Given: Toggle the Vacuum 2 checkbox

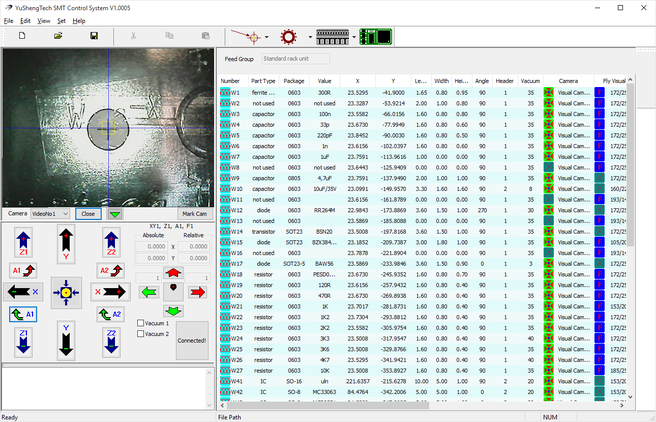Looking at the screenshot, I should (141, 334).
